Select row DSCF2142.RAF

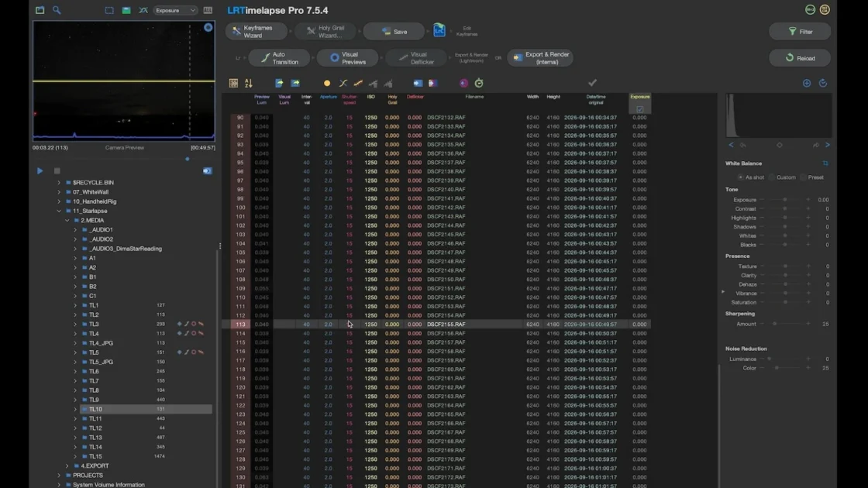(x=440, y=208)
